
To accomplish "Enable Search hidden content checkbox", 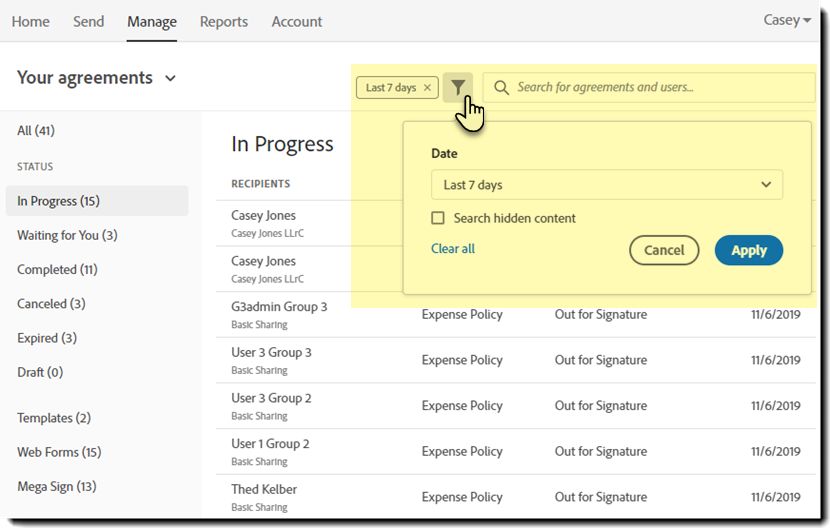I will click(x=438, y=218).
